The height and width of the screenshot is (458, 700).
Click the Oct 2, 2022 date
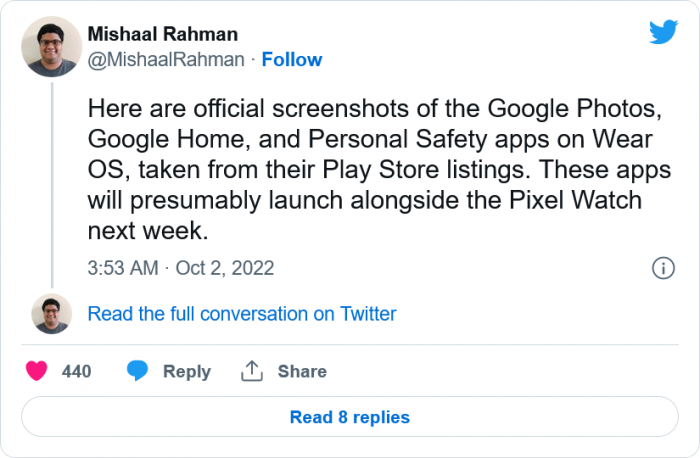pyautogui.click(x=225, y=268)
